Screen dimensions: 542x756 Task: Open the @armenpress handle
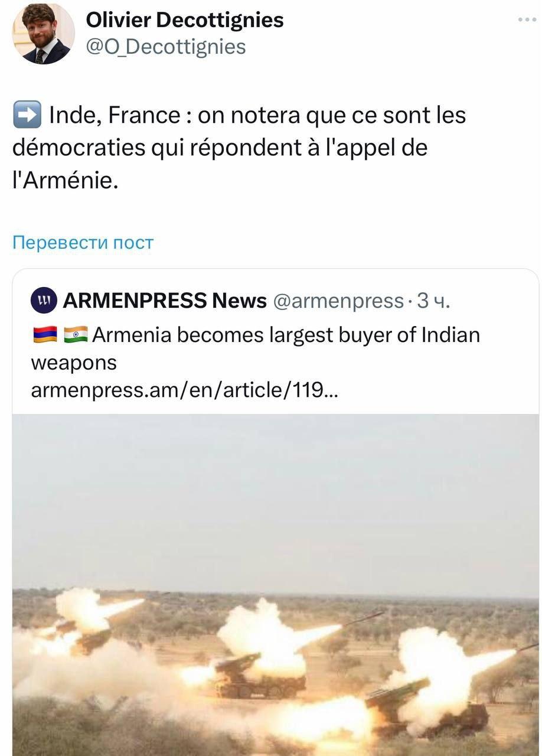pos(338,301)
